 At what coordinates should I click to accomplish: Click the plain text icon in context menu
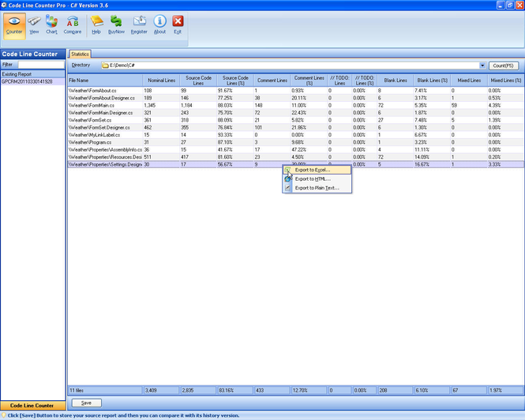(x=287, y=188)
